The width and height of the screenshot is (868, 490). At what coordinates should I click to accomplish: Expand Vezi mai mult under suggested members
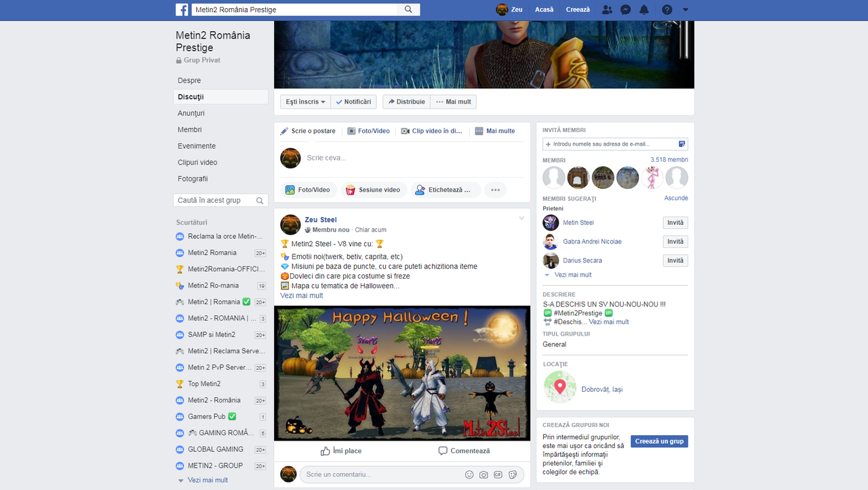(572, 274)
